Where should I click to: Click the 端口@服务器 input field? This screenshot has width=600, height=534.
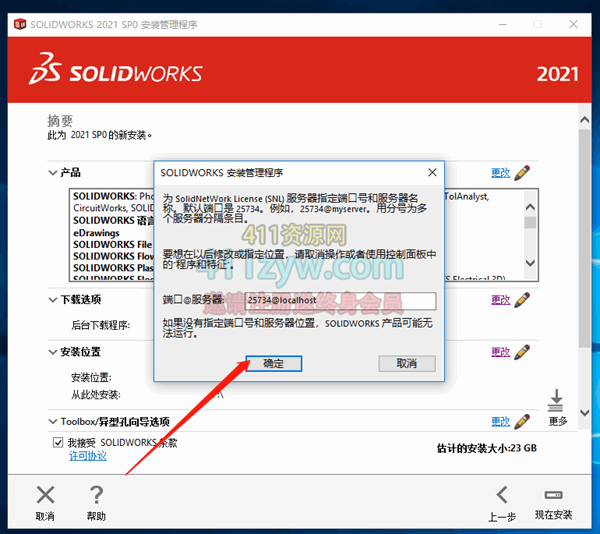(340, 301)
